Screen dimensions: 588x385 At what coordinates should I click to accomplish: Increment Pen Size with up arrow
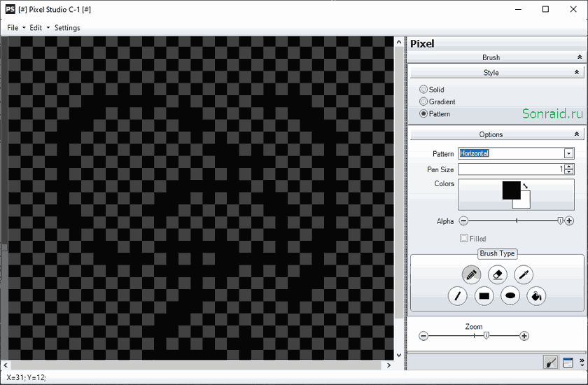coord(569,167)
